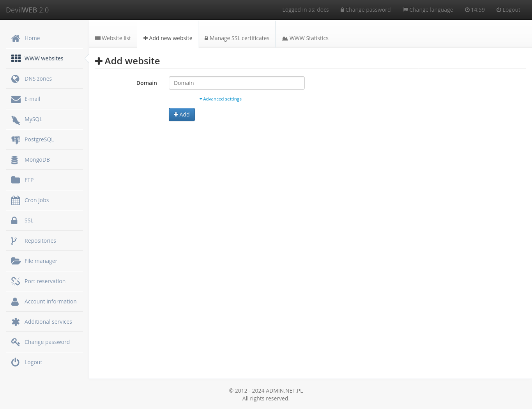532x409 pixels.
Task: Click inside the Domain input field
Action: pos(237,83)
